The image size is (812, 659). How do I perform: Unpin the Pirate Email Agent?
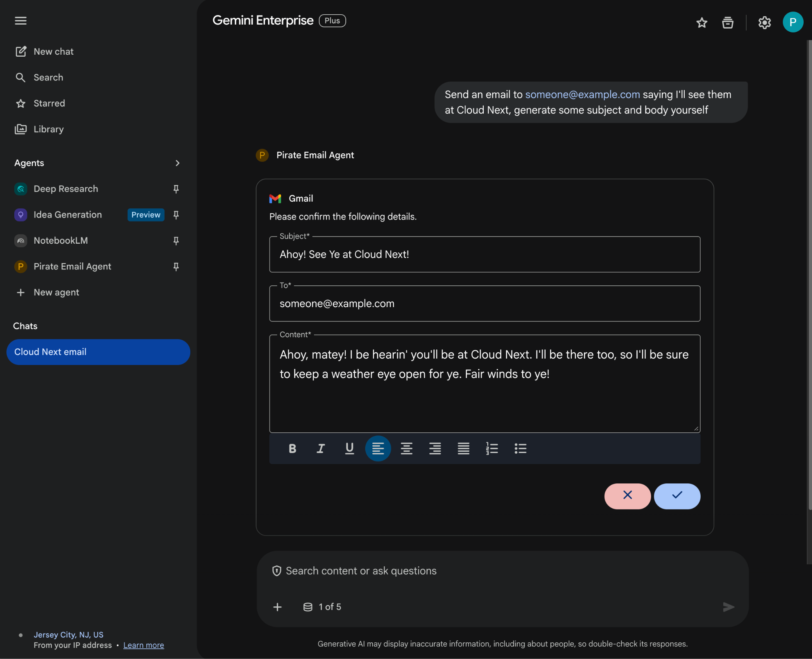[x=176, y=267]
